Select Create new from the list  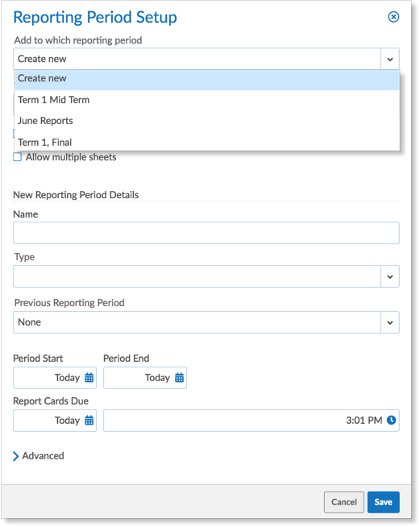click(207, 79)
